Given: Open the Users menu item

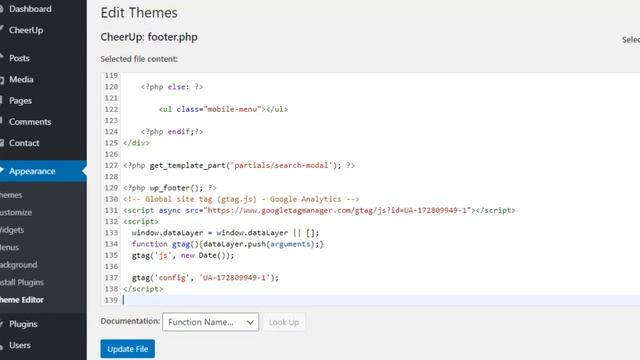Looking at the screenshot, I should [20, 345].
